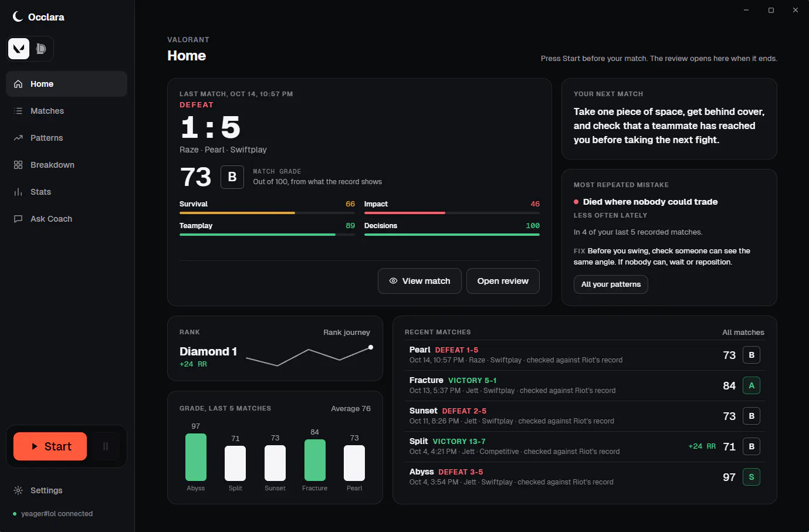Click the Occlara moon logo

pos(18,16)
